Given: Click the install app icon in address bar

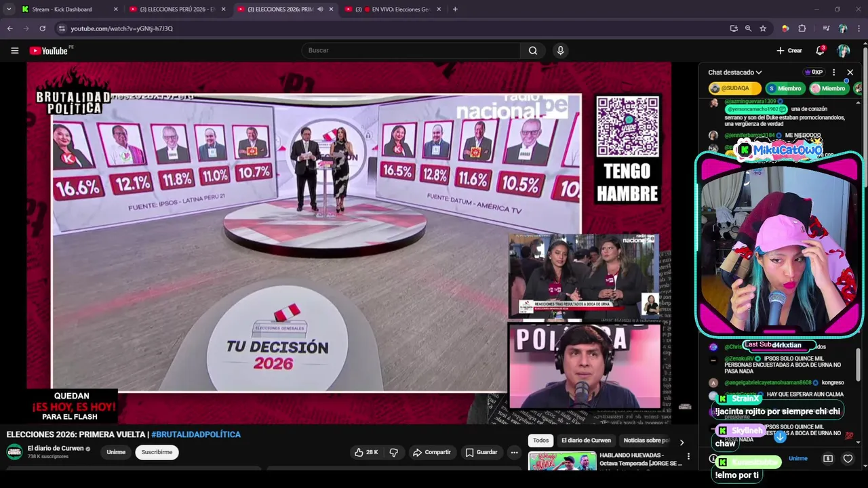Looking at the screenshot, I should [x=734, y=28].
